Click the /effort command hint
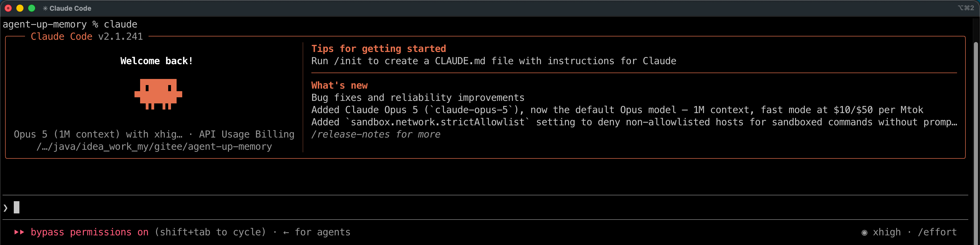 tap(937, 232)
